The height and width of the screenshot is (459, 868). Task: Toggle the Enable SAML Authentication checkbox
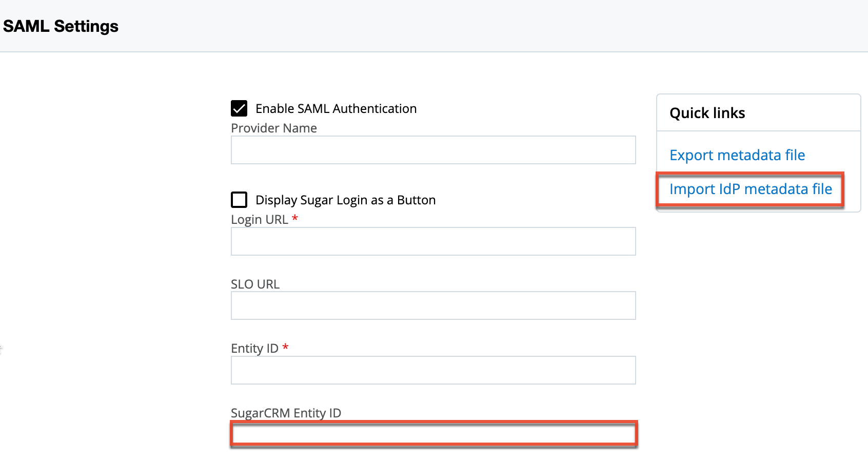[x=239, y=108]
